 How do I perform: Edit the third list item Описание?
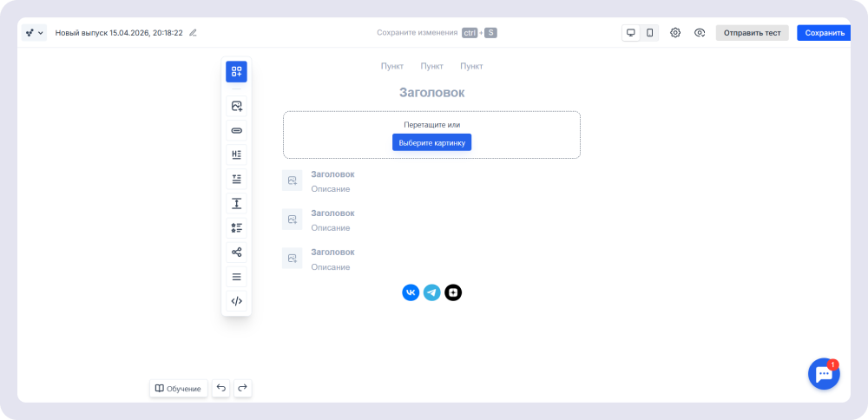tap(331, 267)
